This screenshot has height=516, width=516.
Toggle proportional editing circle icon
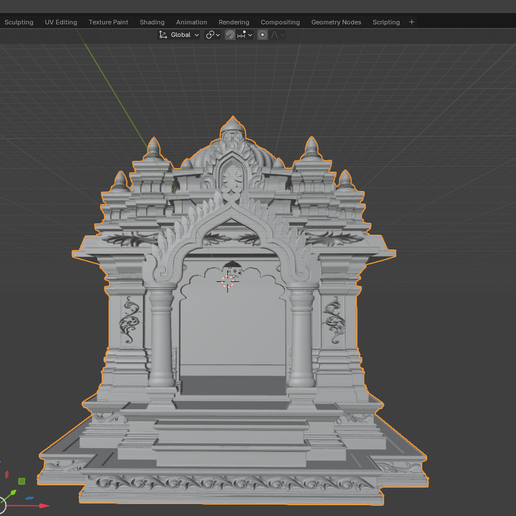(x=262, y=35)
